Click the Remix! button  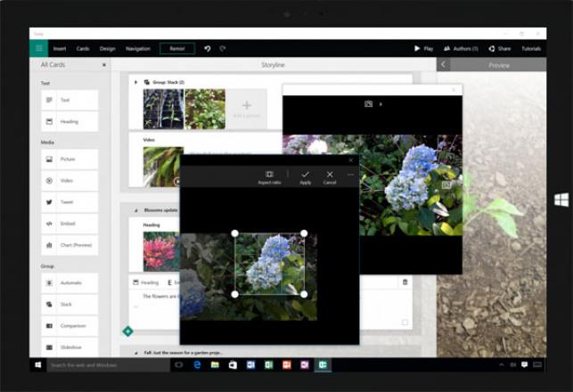[177, 49]
